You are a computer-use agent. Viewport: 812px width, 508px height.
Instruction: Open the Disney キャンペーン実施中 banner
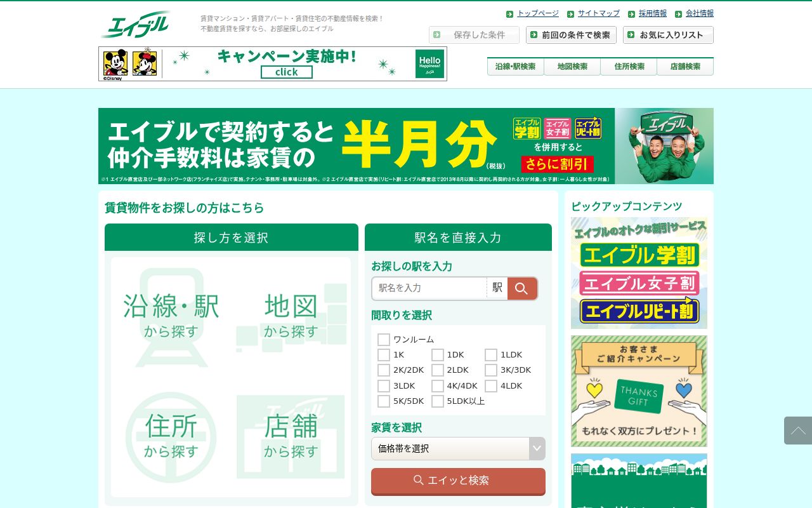point(273,63)
